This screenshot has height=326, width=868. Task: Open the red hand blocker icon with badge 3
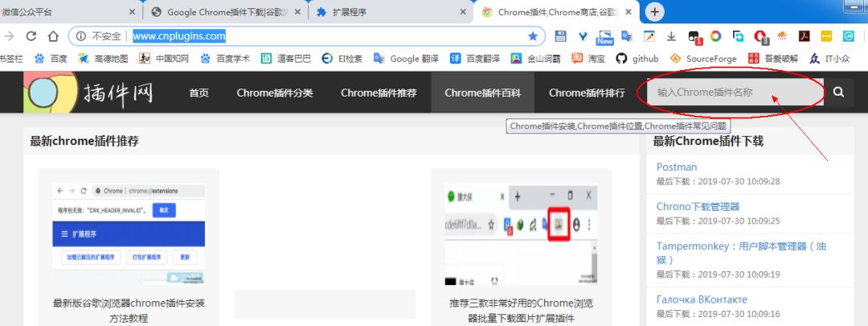click(x=761, y=37)
